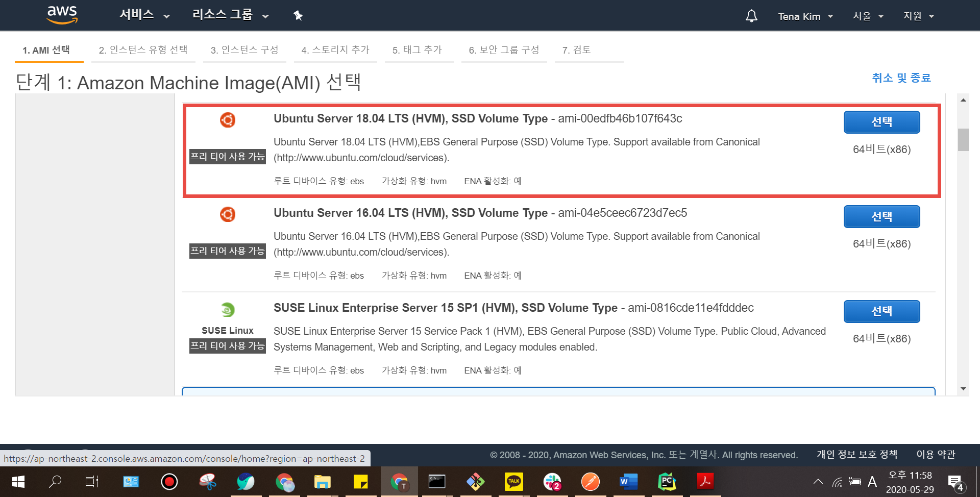Click the AWS logo home icon
This screenshot has width=980, height=497.
click(62, 15)
